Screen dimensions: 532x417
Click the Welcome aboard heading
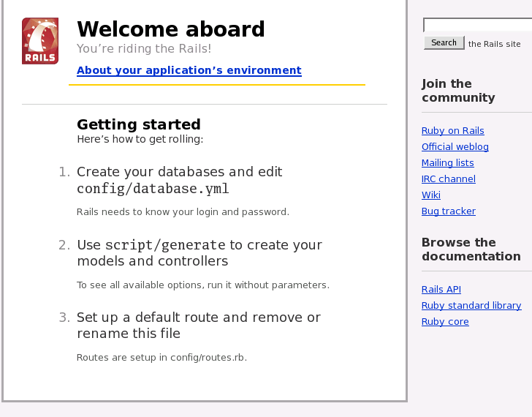click(171, 29)
